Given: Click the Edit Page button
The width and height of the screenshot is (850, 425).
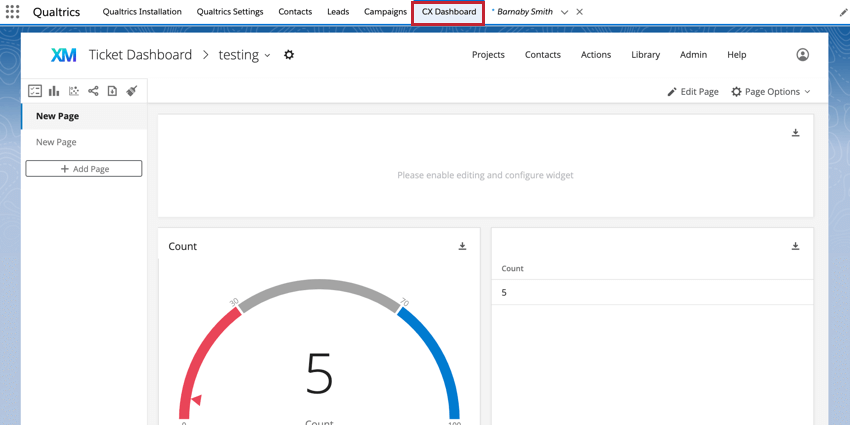Looking at the screenshot, I should 693,92.
